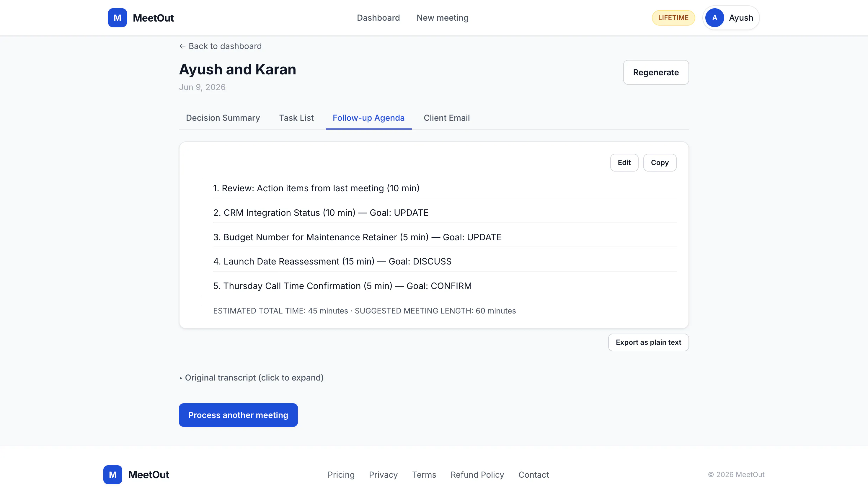The width and height of the screenshot is (868, 493).
Task: Edit the follow-up agenda
Action: tap(624, 163)
